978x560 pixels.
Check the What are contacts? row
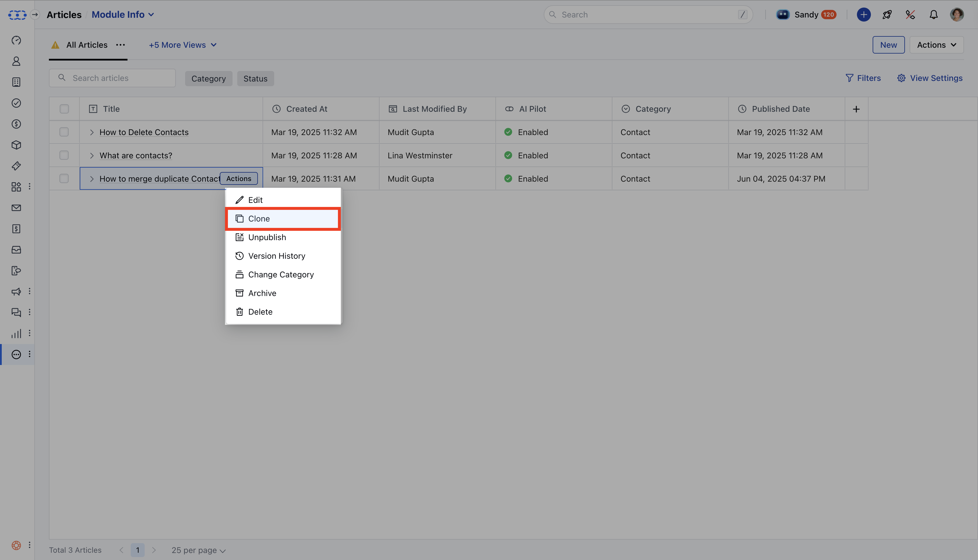(64, 155)
